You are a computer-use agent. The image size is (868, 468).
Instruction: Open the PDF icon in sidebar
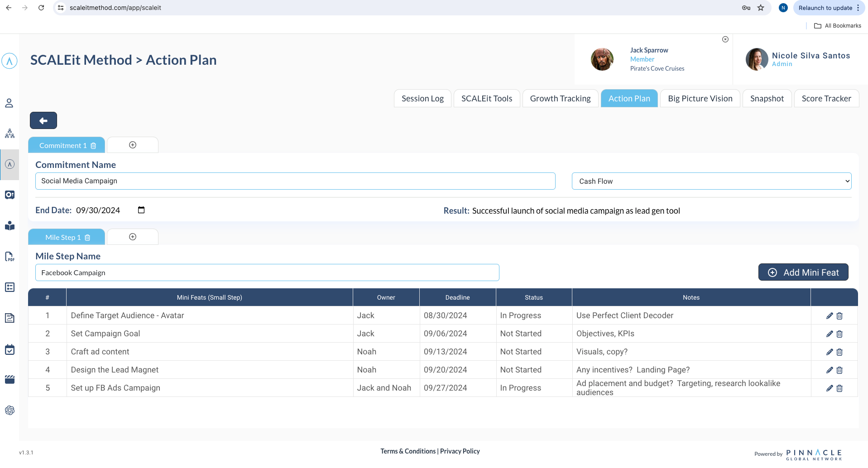click(x=10, y=257)
